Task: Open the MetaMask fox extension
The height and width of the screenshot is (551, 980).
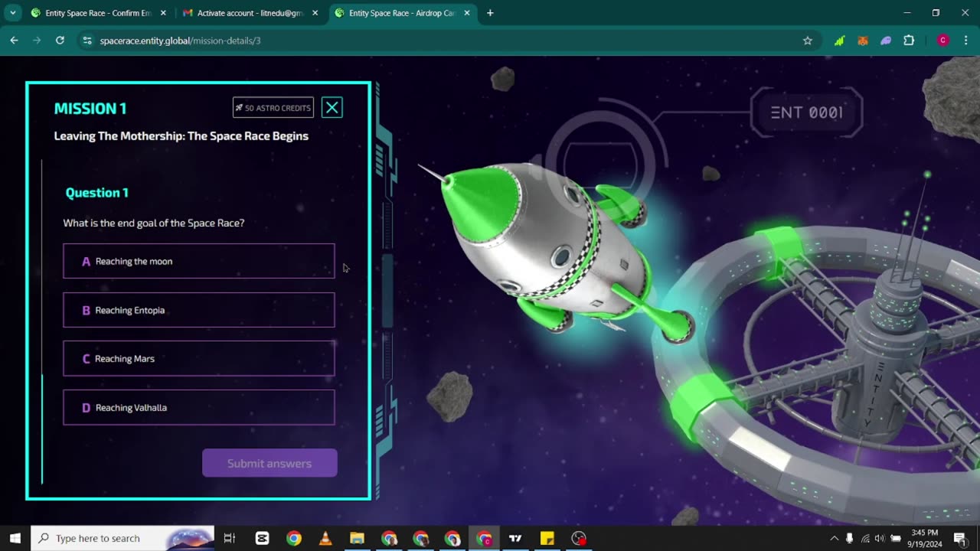Action: point(863,41)
